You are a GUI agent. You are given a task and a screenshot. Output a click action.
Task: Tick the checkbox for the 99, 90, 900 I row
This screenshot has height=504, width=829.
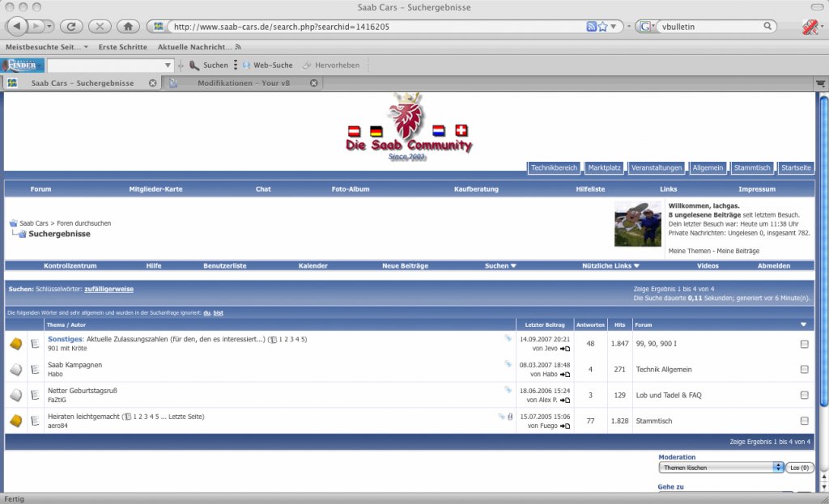point(804,344)
